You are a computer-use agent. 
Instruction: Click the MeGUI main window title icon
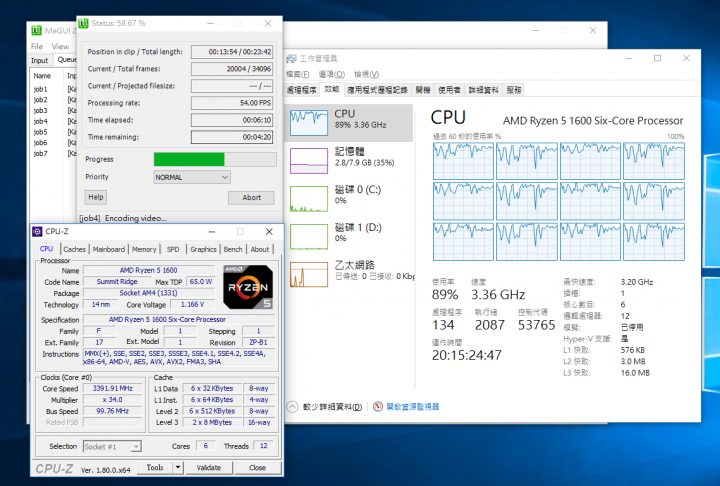(x=36, y=31)
